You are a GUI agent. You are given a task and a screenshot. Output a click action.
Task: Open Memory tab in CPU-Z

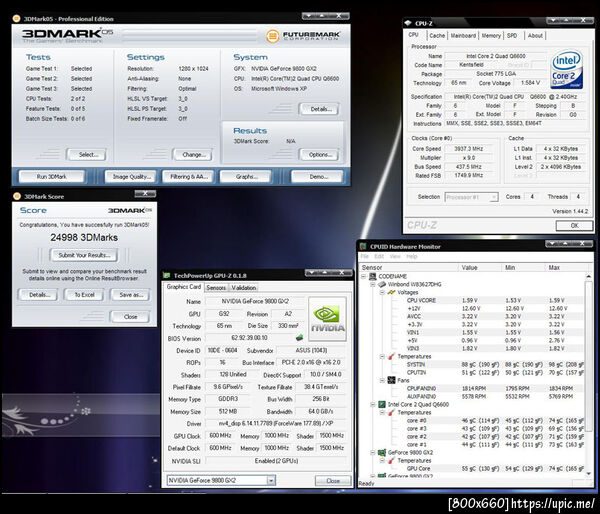click(491, 36)
